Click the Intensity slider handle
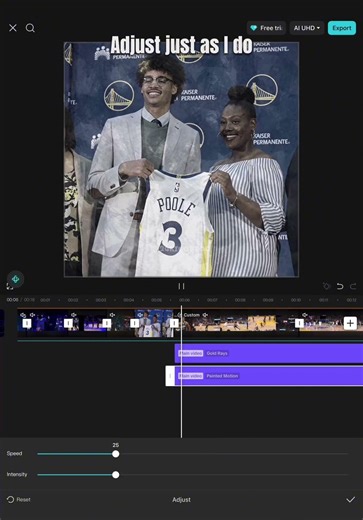Screen dimensions: 363x520 tap(116, 475)
